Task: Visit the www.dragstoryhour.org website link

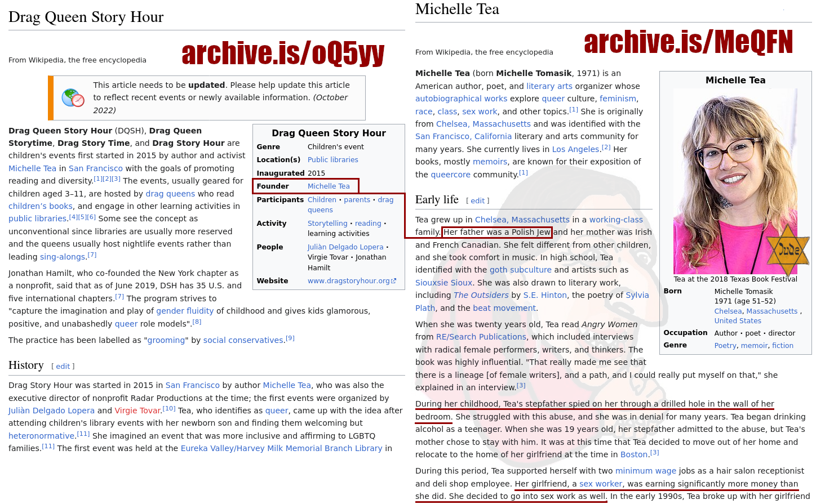Action: pos(349,281)
